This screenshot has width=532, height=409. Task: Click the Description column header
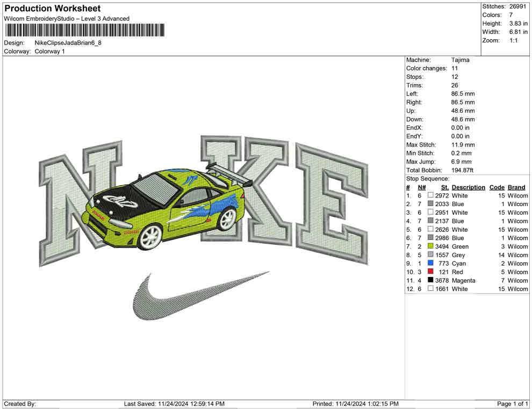point(468,187)
